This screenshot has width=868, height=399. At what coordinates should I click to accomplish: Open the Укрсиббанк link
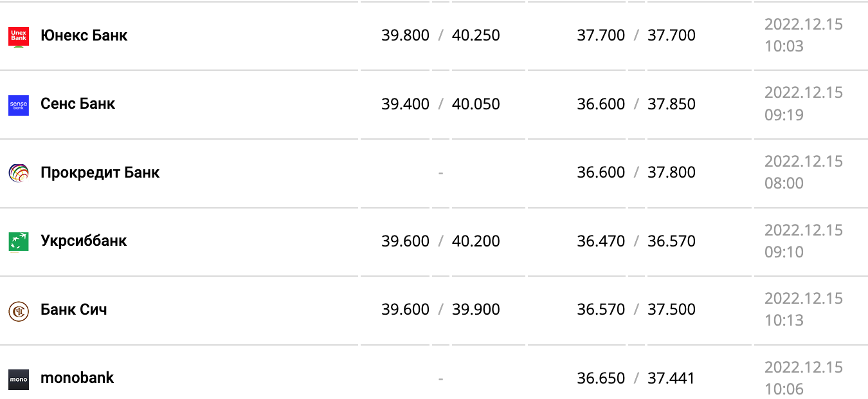(84, 241)
